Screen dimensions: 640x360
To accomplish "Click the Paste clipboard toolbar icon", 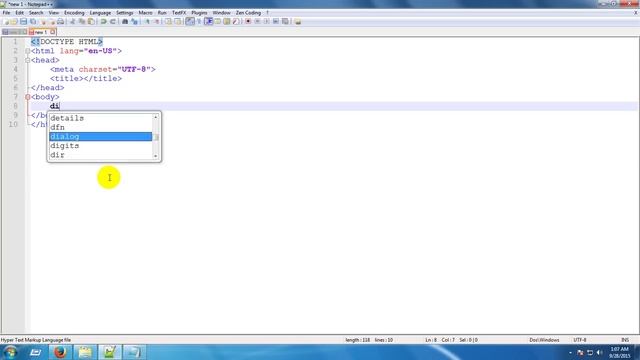I will point(91,21).
